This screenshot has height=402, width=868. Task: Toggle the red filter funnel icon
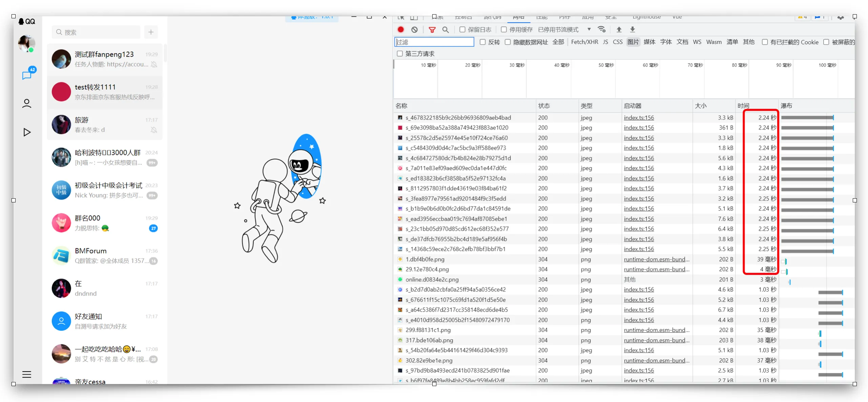(432, 29)
